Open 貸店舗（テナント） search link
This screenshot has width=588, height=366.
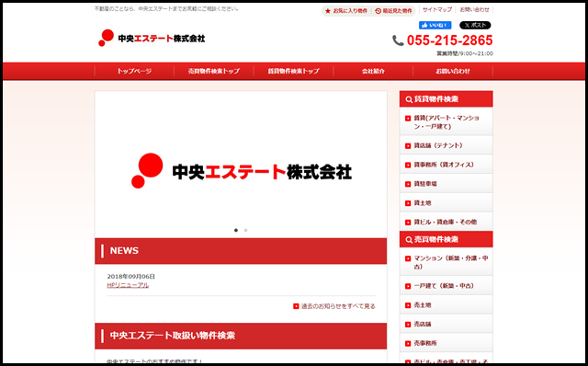447,145
